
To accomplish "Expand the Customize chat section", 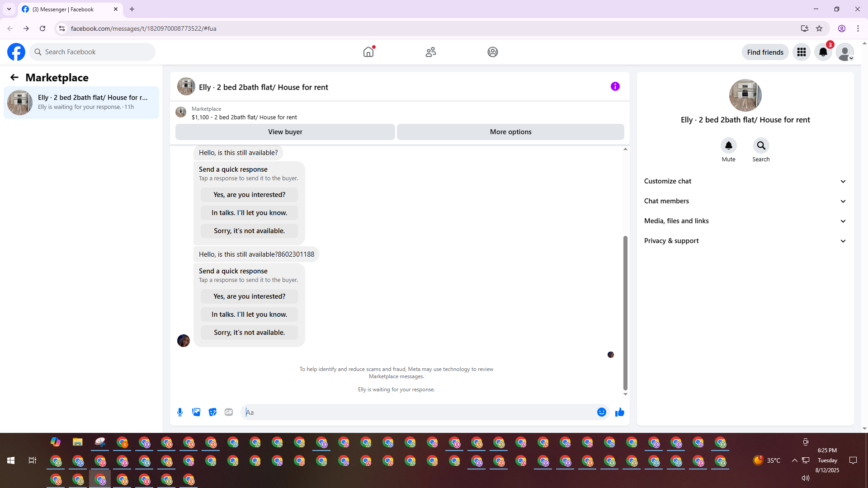I will coord(745,181).
